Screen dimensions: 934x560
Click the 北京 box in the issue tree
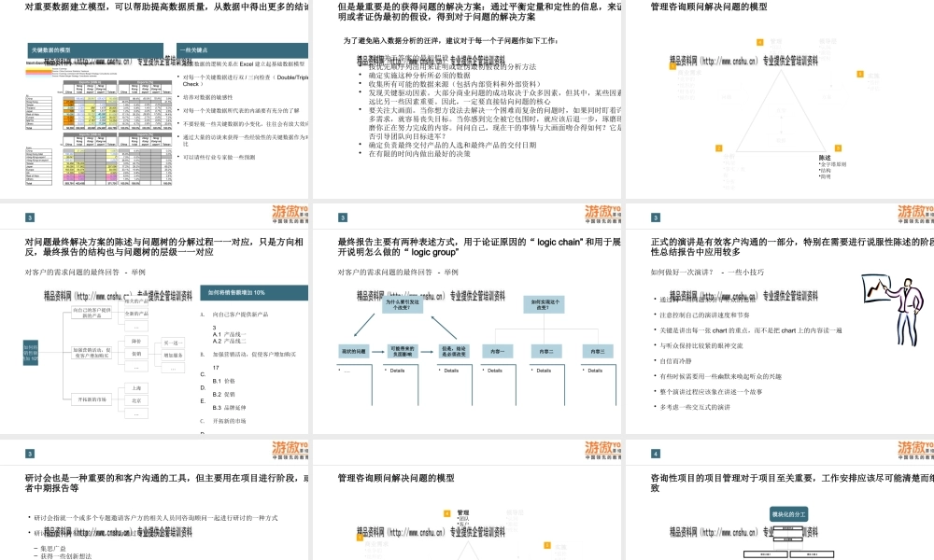(x=136, y=400)
